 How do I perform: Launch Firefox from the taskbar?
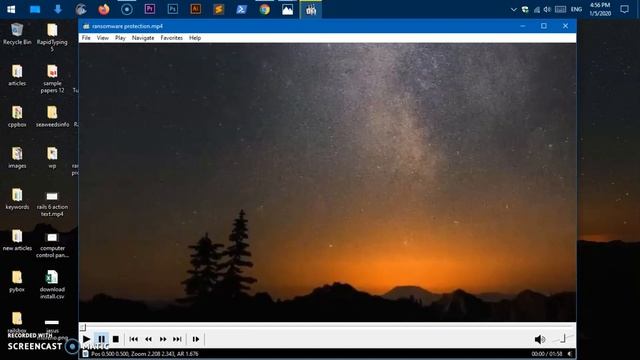tap(104, 9)
